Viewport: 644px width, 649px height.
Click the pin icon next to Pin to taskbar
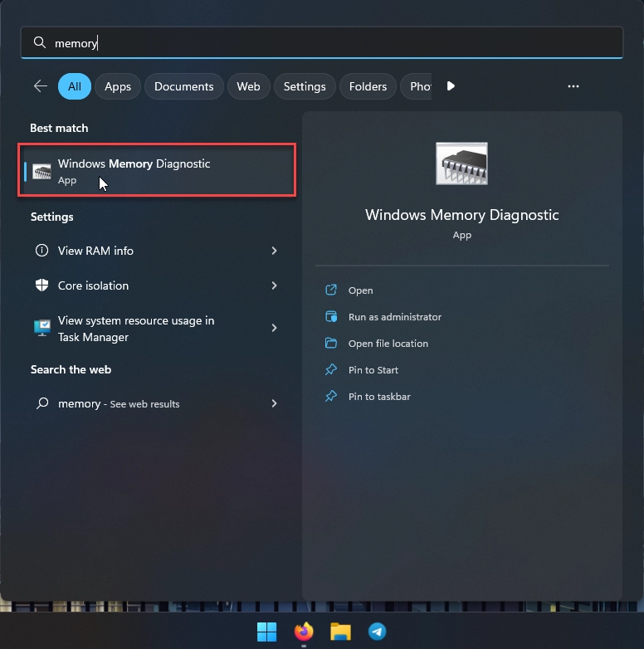(x=331, y=396)
